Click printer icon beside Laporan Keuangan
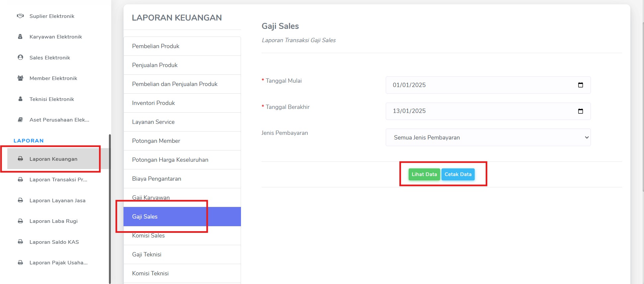The width and height of the screenshot is (644, 284). click(x=20, y=159)
